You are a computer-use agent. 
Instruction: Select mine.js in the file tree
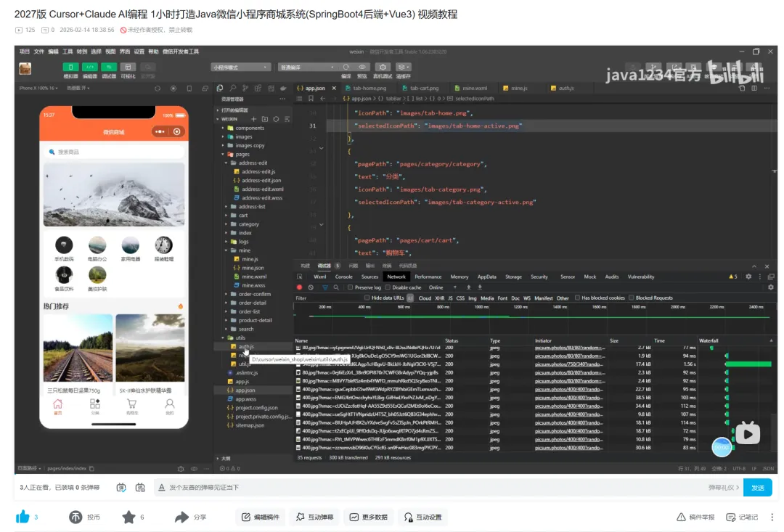pyautogui.click(x=250, y=259)
